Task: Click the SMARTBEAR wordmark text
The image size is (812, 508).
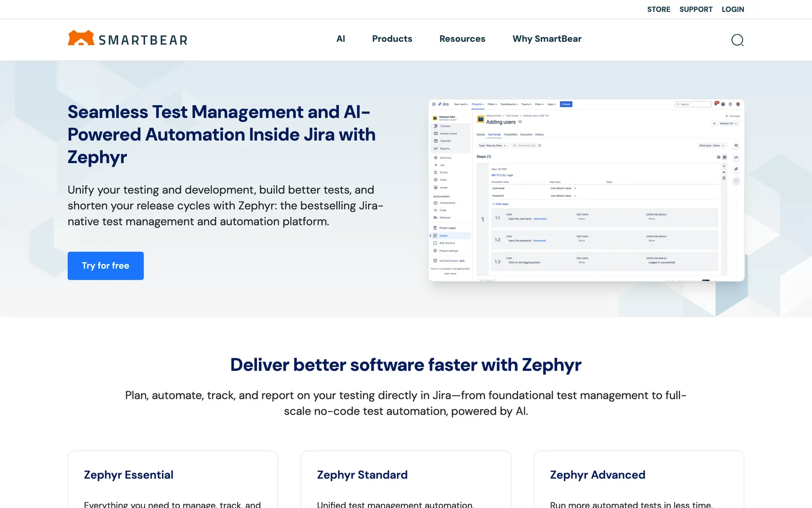Action: [143, 40]
